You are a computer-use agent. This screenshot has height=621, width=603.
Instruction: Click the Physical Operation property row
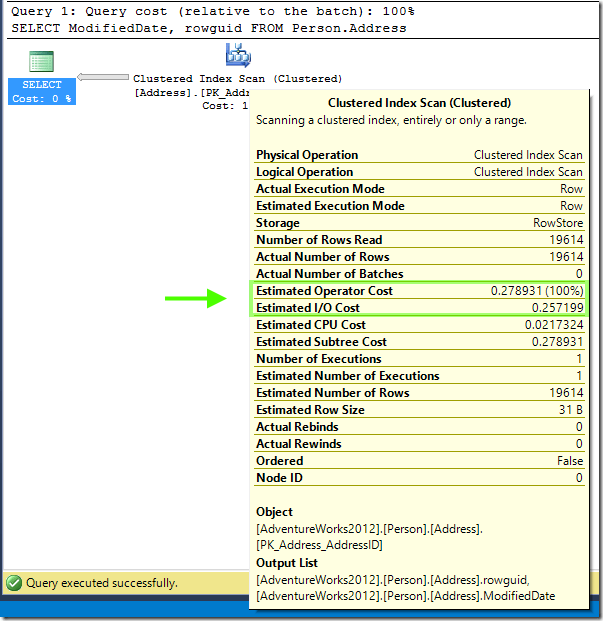coord(419,155)
